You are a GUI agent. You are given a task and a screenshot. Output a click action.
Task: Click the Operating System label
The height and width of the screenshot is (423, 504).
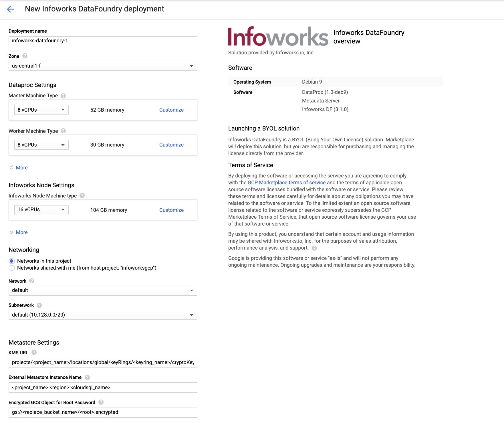[252, 82]
